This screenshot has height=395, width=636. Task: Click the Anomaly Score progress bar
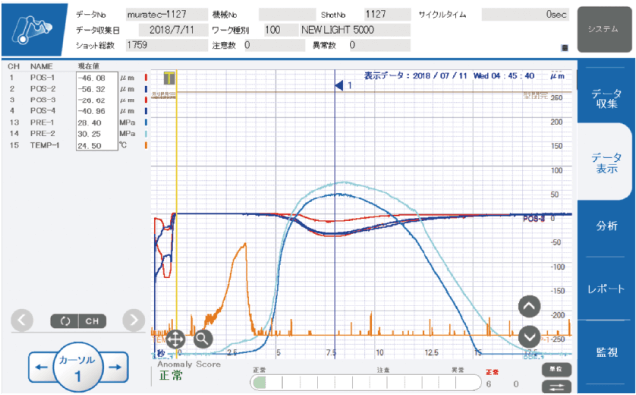(x=365, y=382)
